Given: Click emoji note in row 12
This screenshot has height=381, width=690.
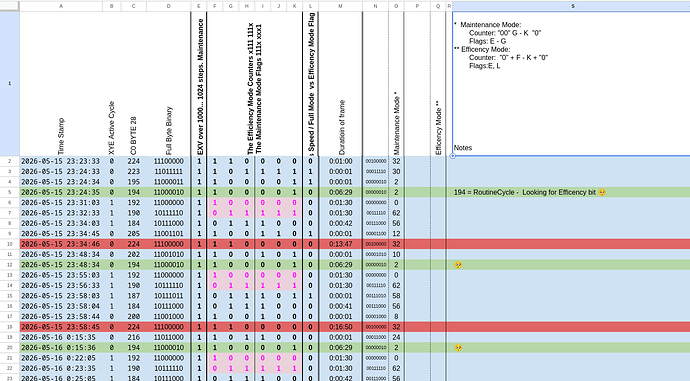Looking at the screenshot, I should coord(458,265).
